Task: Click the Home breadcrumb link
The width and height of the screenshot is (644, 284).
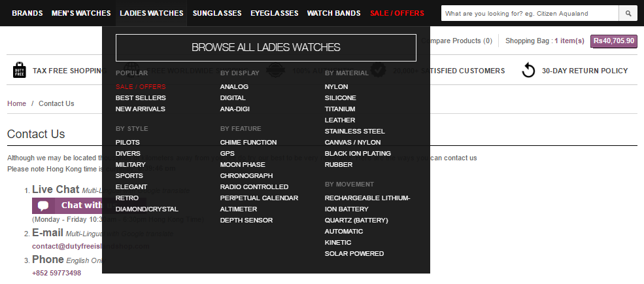Action: coord(16,103)
